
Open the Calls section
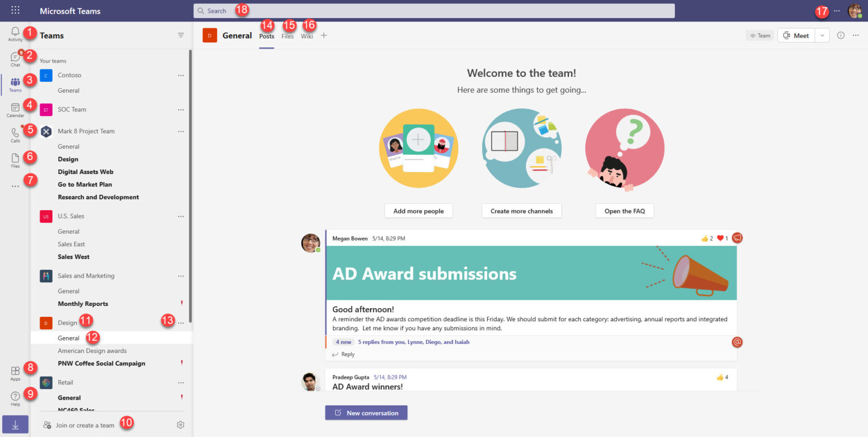click(x=15, y=133)
